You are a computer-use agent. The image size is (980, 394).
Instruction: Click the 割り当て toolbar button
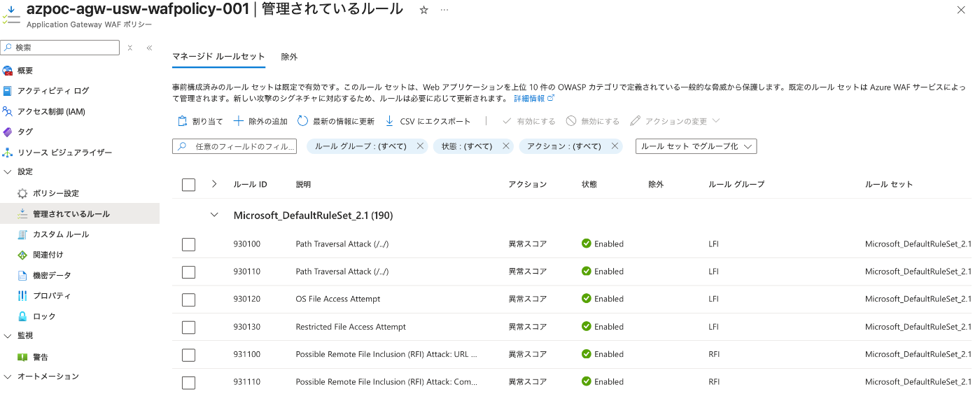pos(200,121)
